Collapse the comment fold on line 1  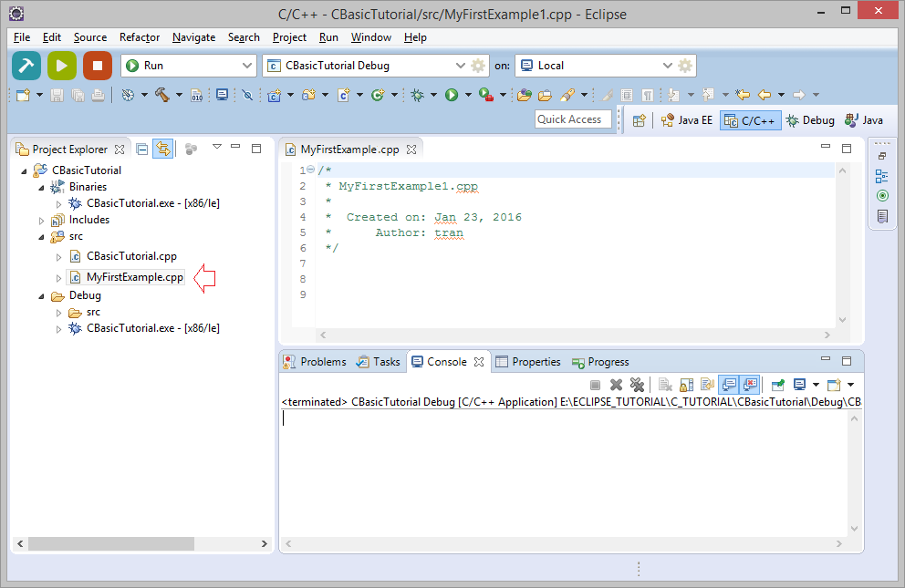pos(310,170)
